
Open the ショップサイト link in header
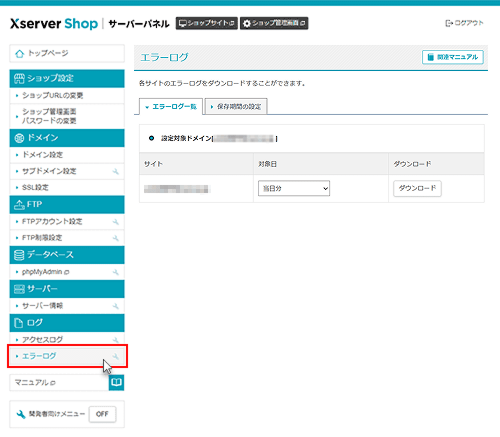tap(207, 23)
